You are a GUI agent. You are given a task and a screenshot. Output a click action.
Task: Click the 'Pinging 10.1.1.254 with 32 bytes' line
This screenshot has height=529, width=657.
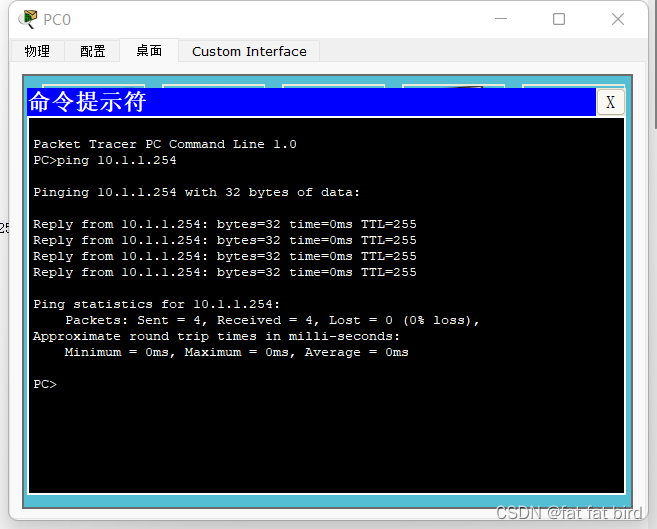pyautogui.click(x=197, y=192)
